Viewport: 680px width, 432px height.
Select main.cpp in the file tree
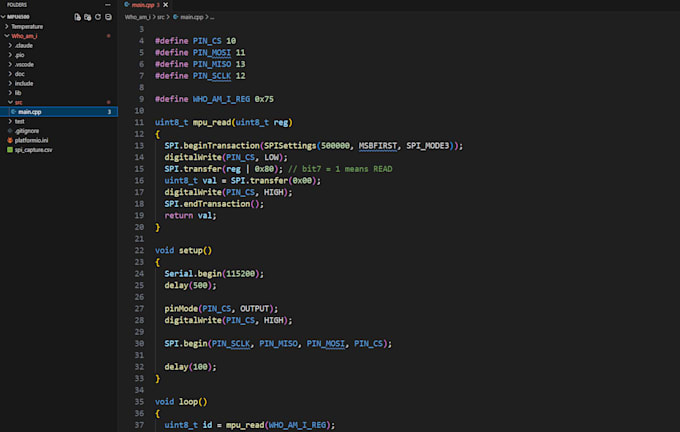click(59, 112)
